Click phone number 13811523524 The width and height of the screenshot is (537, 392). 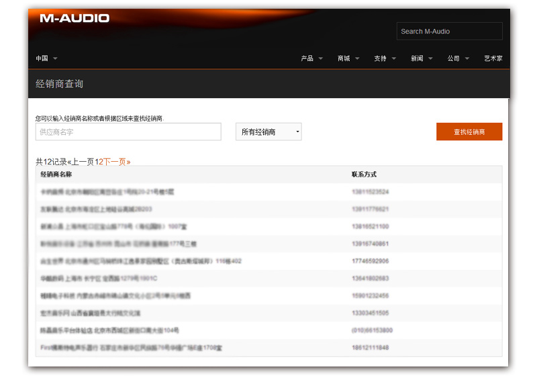click(371, 192)
